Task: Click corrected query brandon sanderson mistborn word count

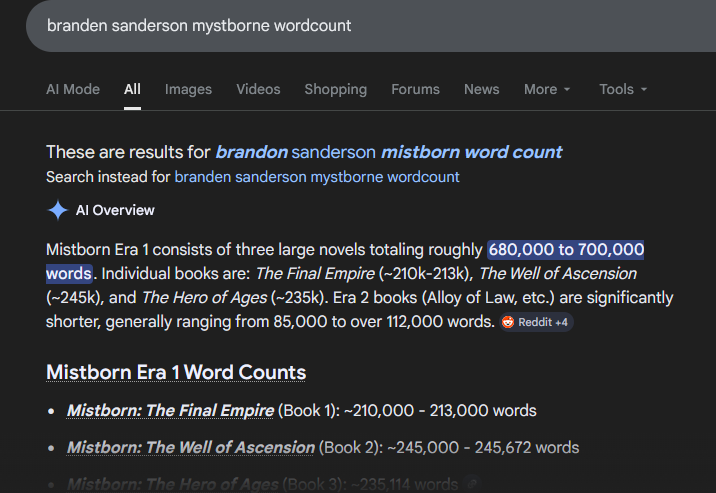Action: coord(389,152)
